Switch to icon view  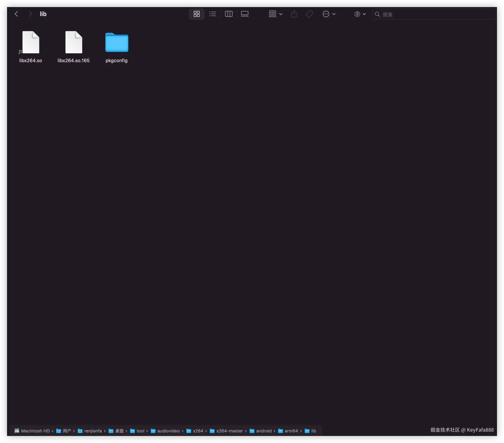[197, 14]
